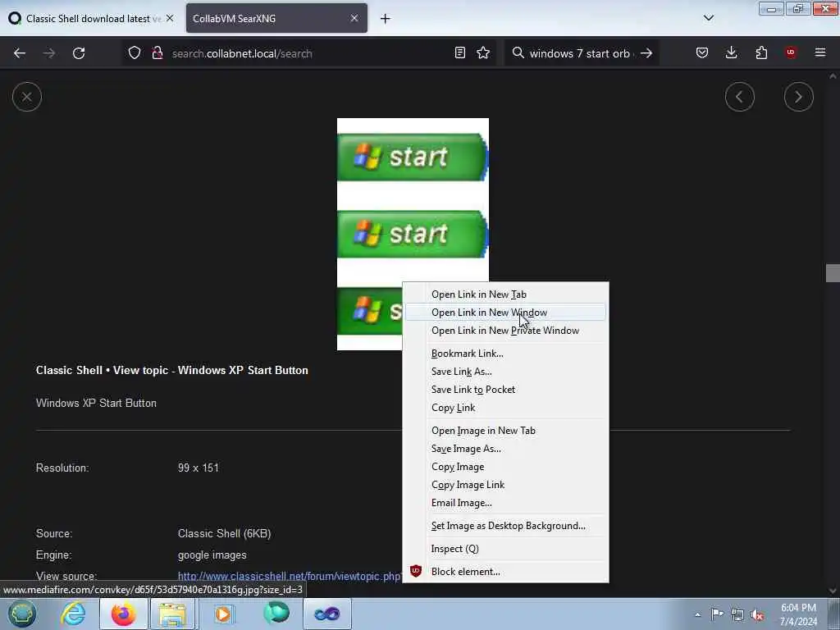Expand the list all tabs dropdown

point(709,18)
